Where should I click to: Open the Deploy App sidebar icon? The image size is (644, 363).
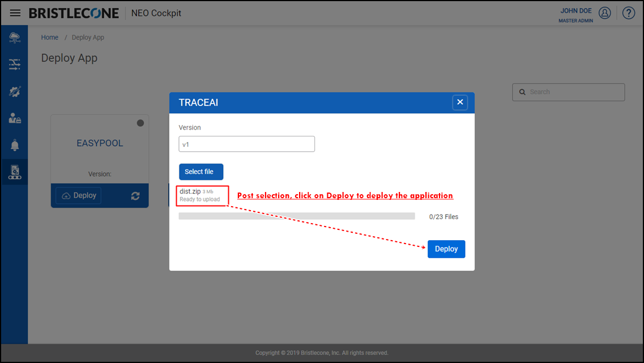tap(15, 172)
